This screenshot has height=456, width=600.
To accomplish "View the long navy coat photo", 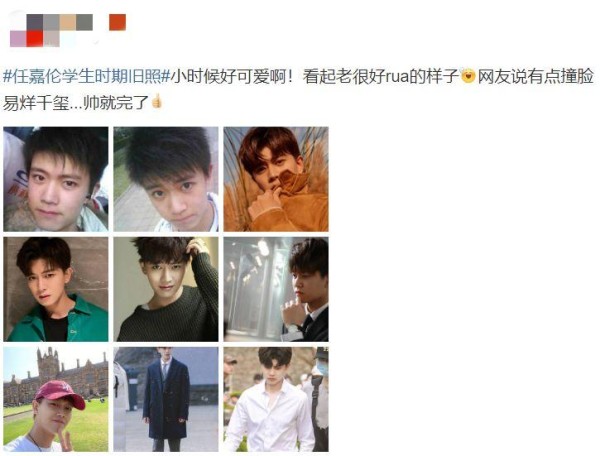I will pos(166,399).
